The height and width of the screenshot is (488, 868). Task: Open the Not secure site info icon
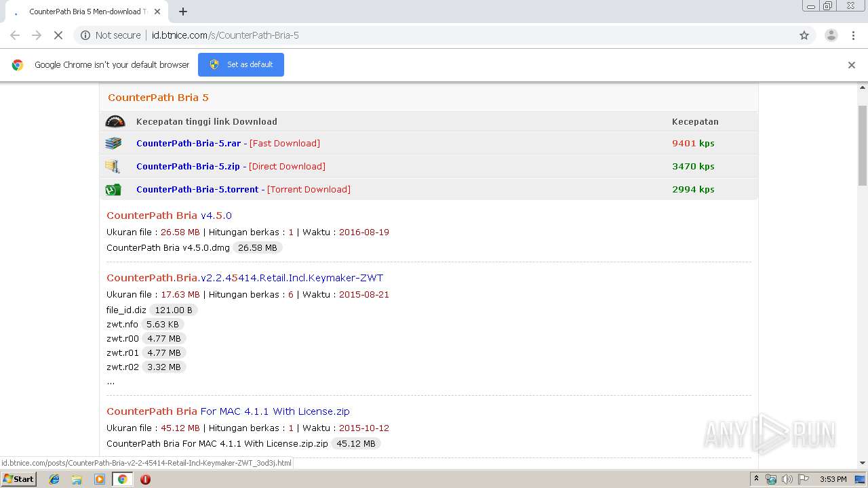[x=85, y=35]
